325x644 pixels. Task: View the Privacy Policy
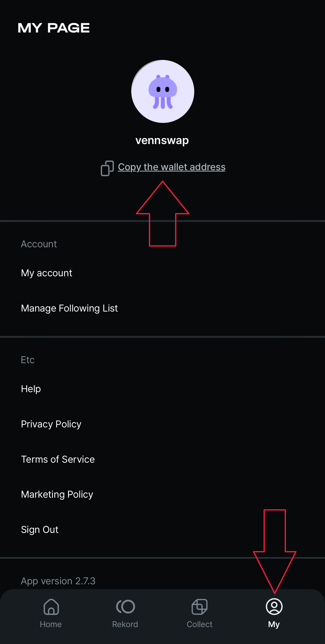point(51,424)
